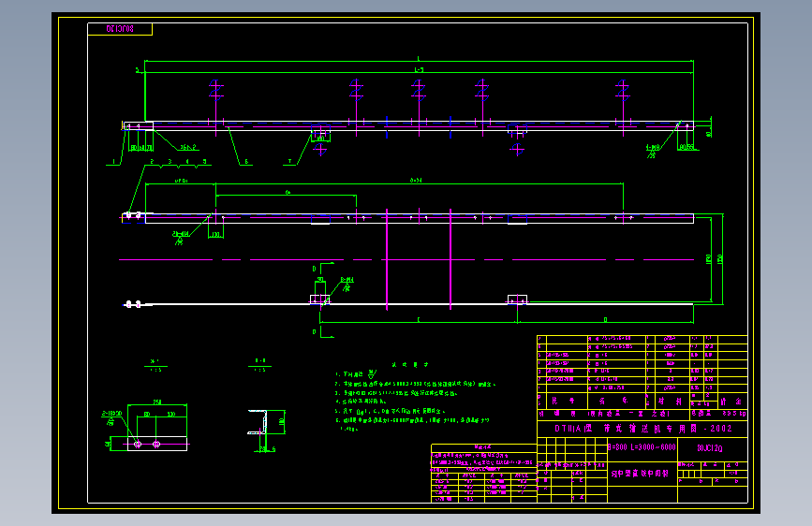
Task: Click the 80JC120 drawing number in title block
Action: [x=710, y=448]
